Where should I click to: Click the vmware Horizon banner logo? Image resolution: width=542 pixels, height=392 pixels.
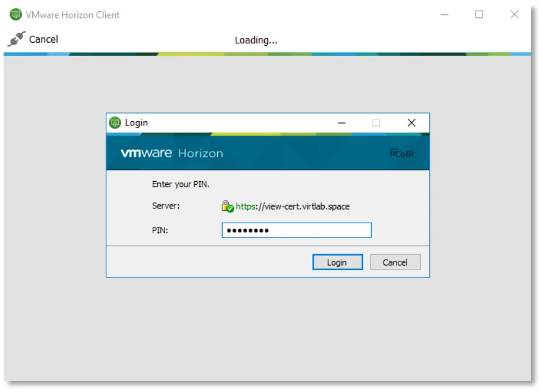click(172, 153)
